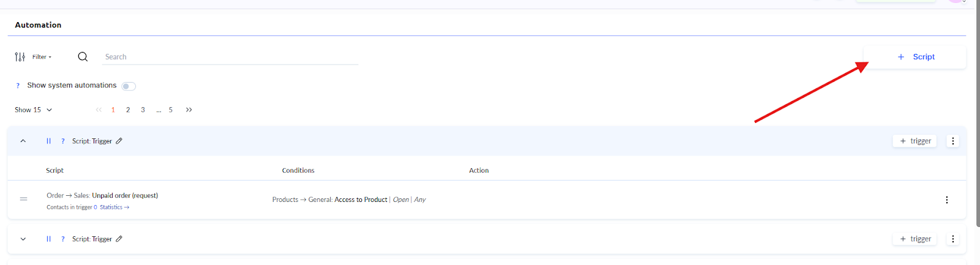Focus the Search input field
The height and width of the screenshot is (265, 980).
[x=230, y=57]
